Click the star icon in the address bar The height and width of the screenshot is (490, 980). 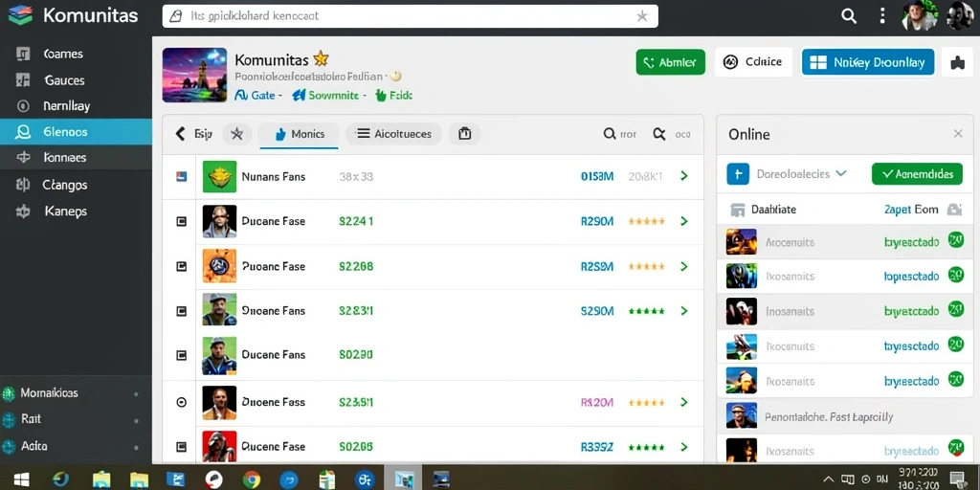642,16
